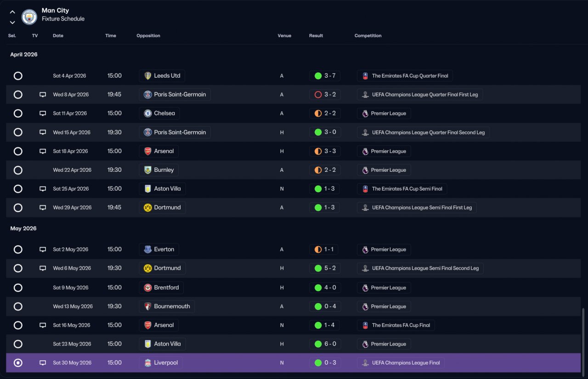Screen dimensions: 588x379
Task: Click TV icon for 6 May Dortmund match
Action: pyautogui.click(x=43, y=268)
